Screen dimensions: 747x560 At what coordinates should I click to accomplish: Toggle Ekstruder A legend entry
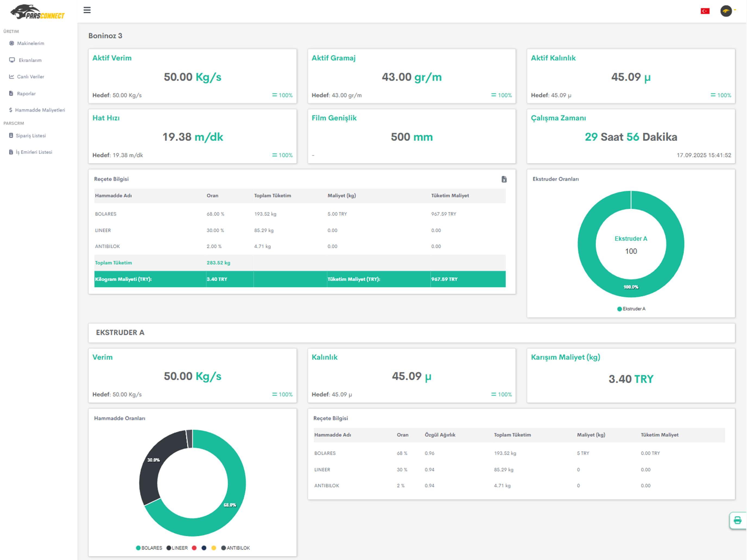(631, 309)
